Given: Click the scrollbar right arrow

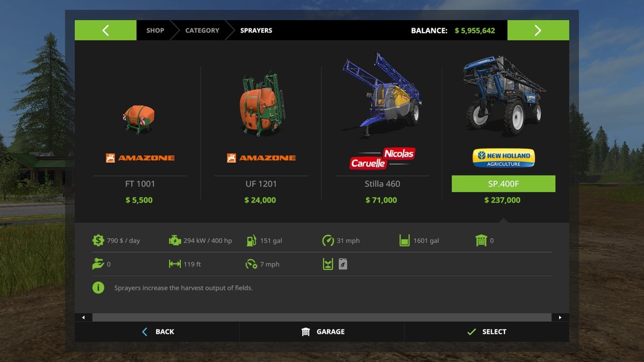Looking at the screenshot, I should (560, 317).
